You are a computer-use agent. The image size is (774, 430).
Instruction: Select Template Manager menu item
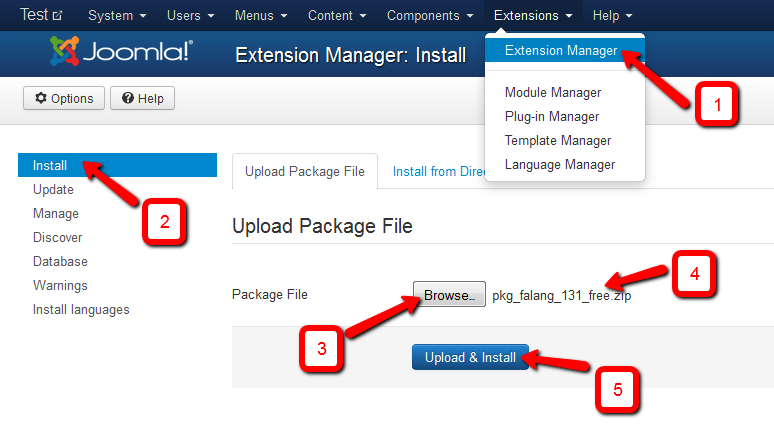558,141
